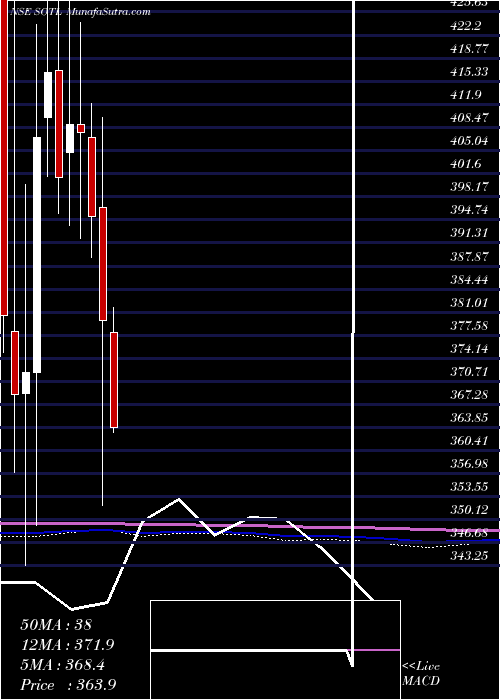Click the Price : 363.9 reading
Image resolution: width=500 pixels, height=700 pixels.
pos(68,684)
